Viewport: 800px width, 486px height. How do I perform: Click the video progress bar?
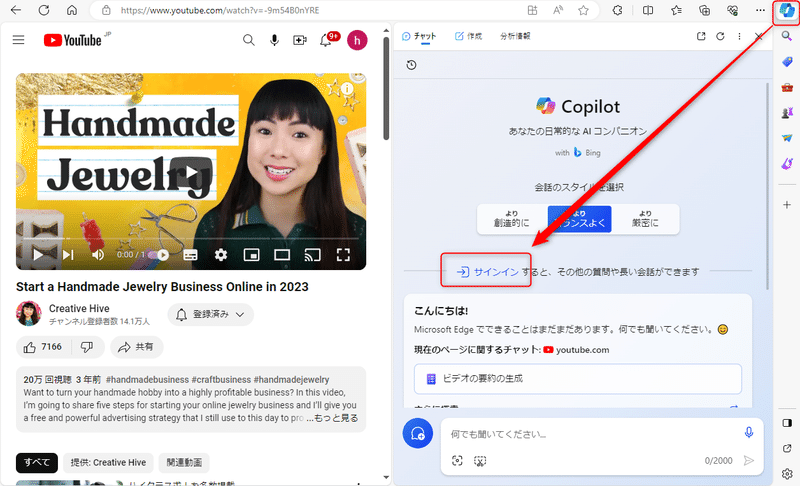coord(191,238)
